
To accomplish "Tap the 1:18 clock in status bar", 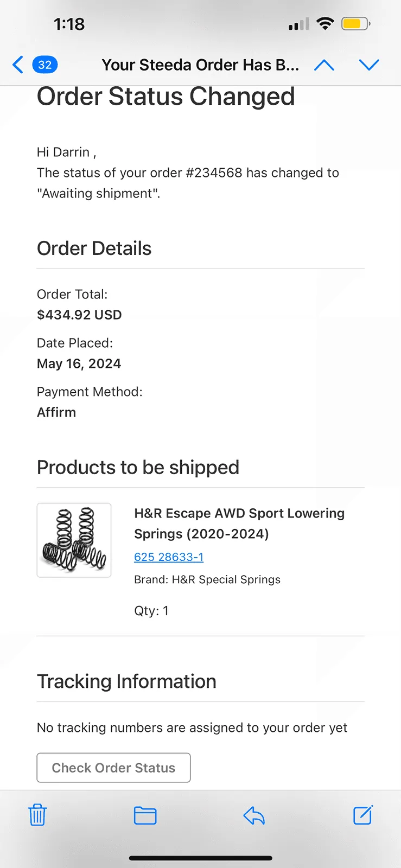I will tap(69, 24).
